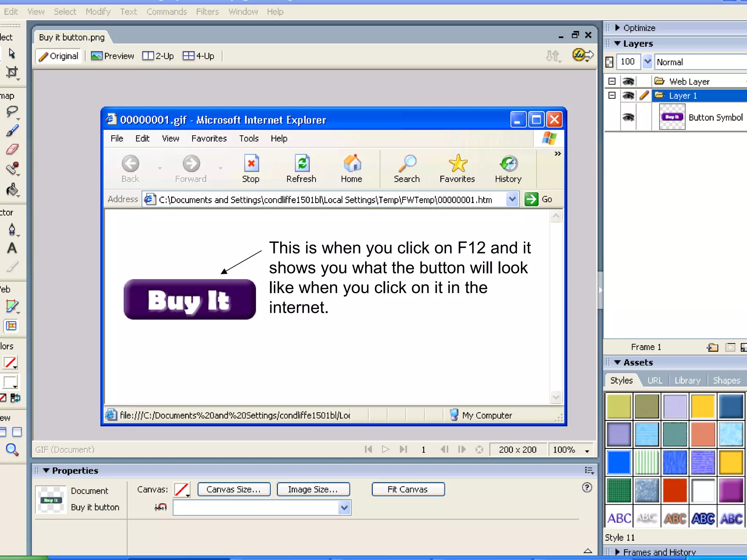
Task: Click the Buy It button in browser preview
Action: point(190,299)
